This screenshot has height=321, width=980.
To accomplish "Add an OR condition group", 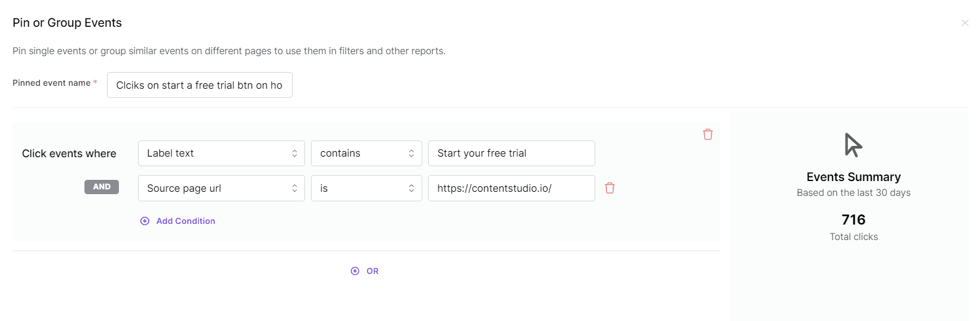I will pyautogui.click(x=372, y=271).
